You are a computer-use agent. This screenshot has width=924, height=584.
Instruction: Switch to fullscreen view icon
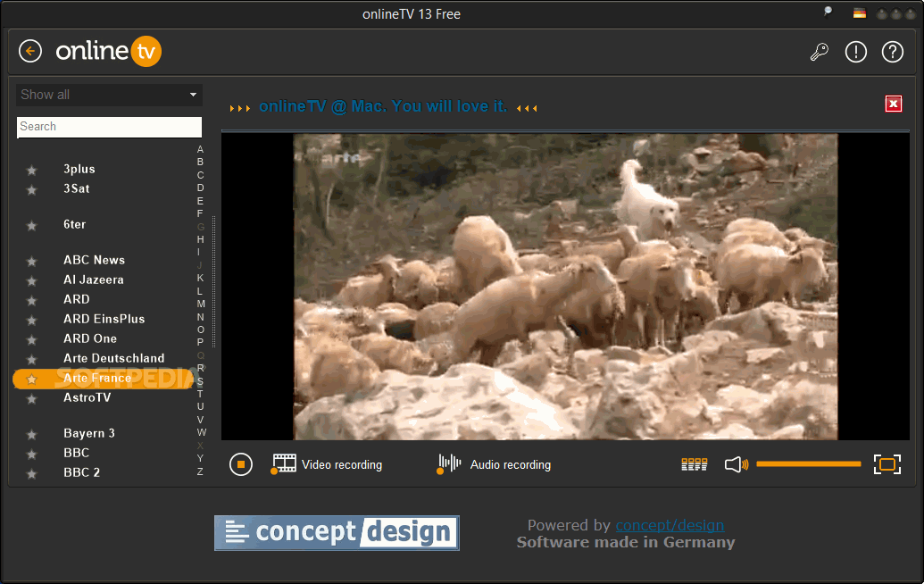click(887, 464)
